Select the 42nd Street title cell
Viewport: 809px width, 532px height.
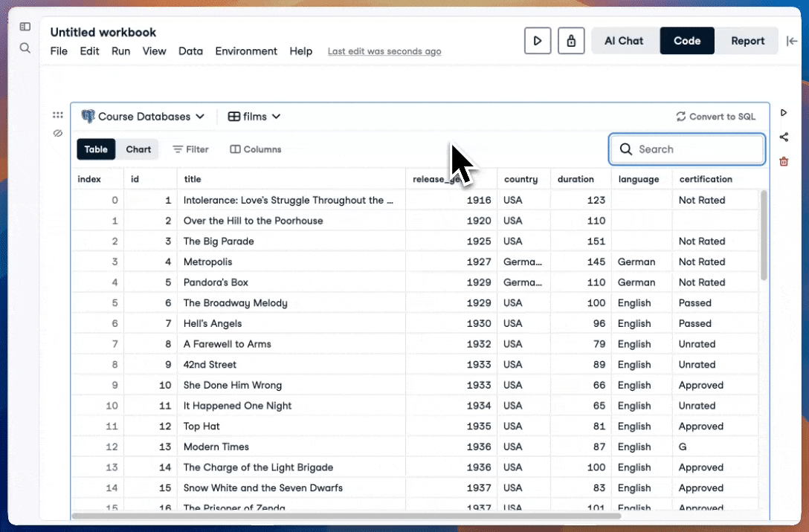(291, 365)
